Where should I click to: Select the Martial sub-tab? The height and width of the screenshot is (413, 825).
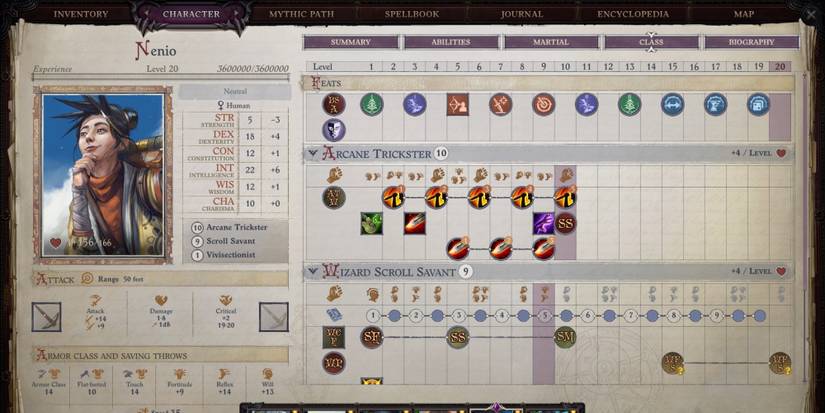pos(551,42)
